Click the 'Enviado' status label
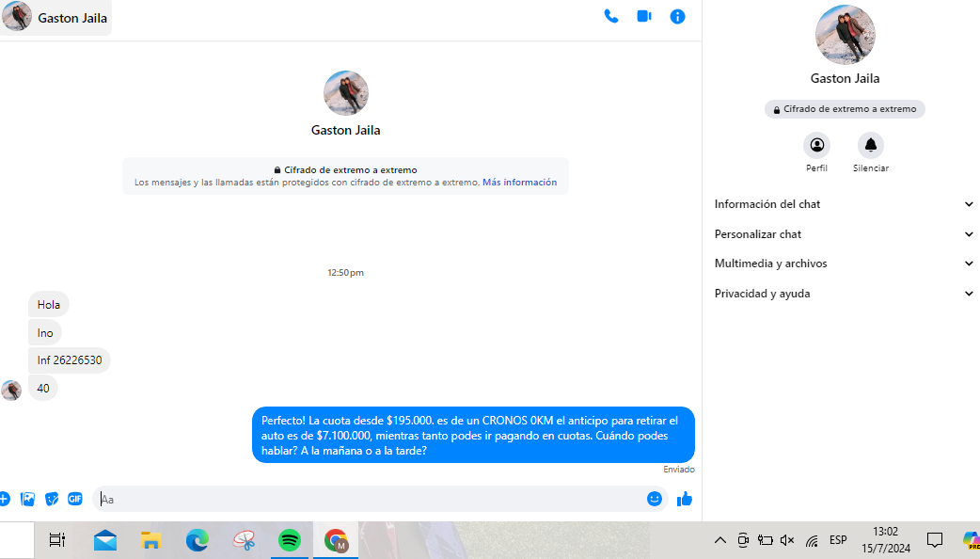The height and width of the screenshot is (559, 980). click(x=679, y=470)
